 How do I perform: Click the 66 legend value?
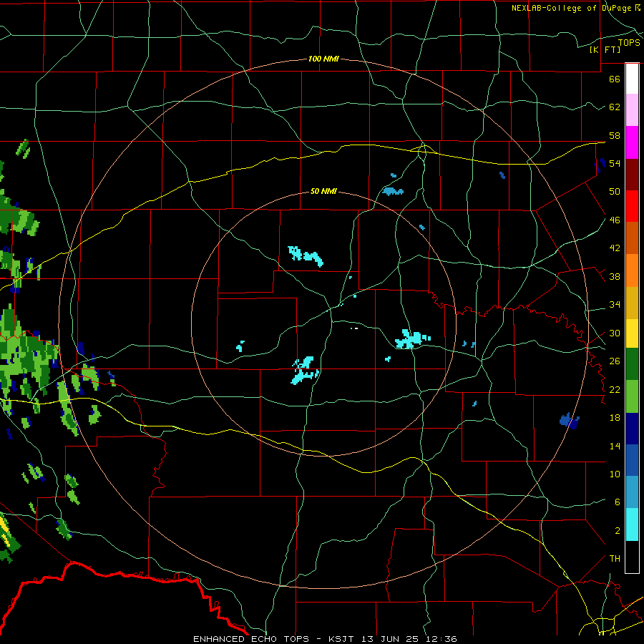pos(615,79)
